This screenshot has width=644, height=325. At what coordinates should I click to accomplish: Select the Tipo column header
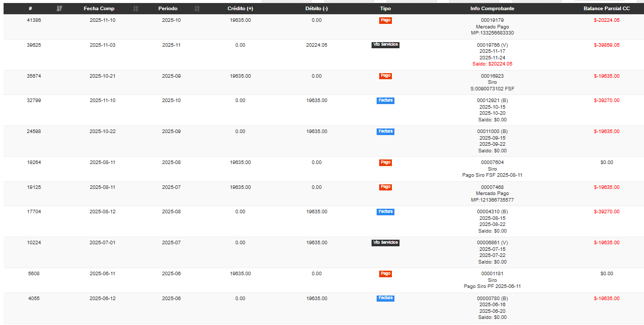pos(385,9)
